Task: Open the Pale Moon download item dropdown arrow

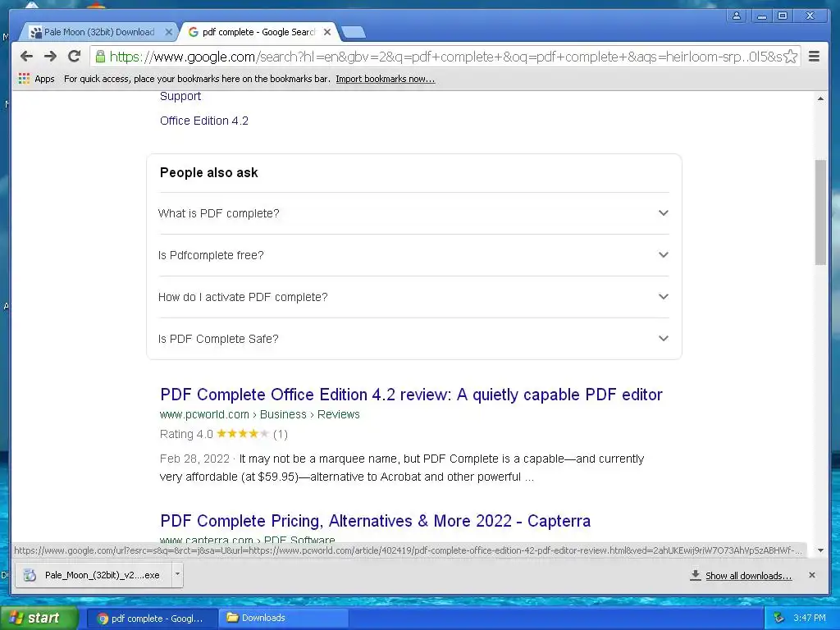Action: point(177,575)
